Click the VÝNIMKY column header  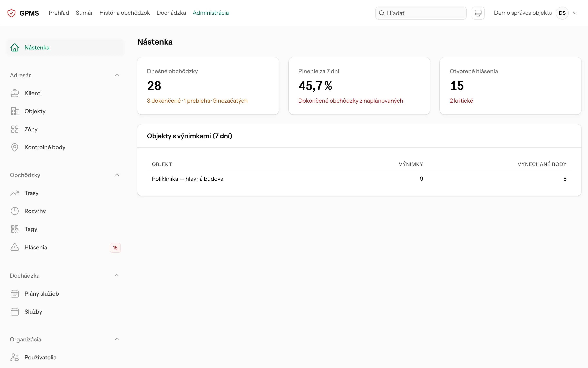411,164
